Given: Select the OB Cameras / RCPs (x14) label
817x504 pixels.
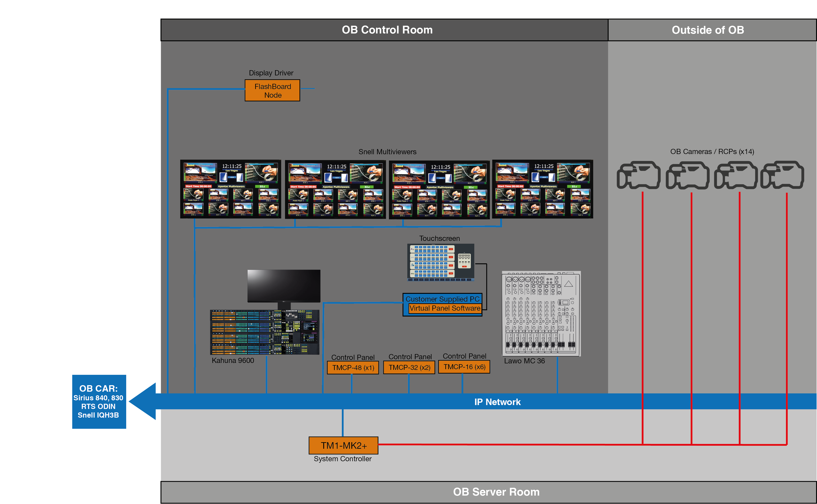Looking at the screenshot, I should click(712, 152).
